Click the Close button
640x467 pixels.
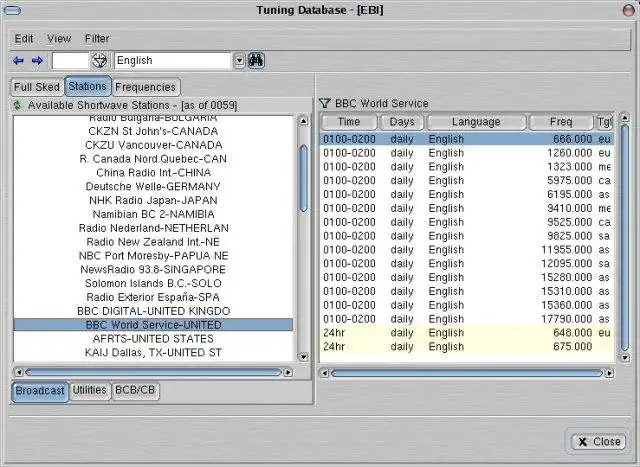point(598,442)
